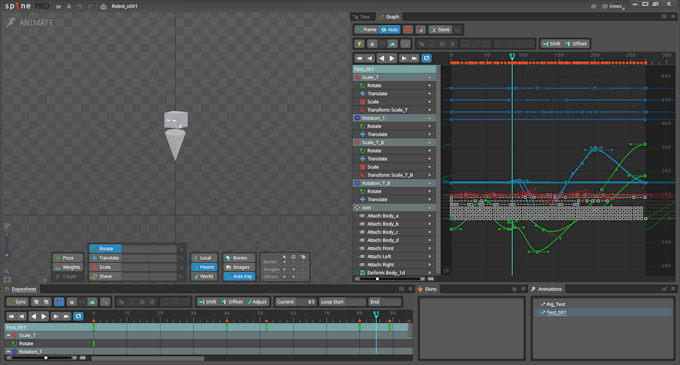Image resolution: width=680 pixels, height=365 pixels.
Task: Toggle the repeat loop button in Dopesheet
Action: click(x=78, y=316)
